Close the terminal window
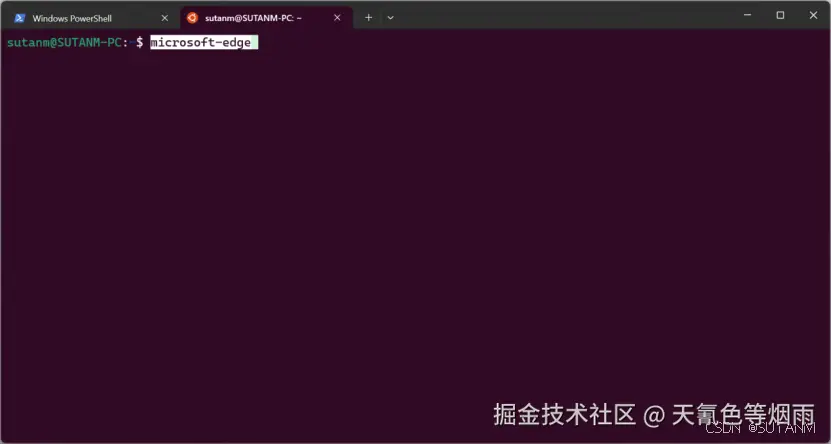831x444 pixels. tap(813, 15)
